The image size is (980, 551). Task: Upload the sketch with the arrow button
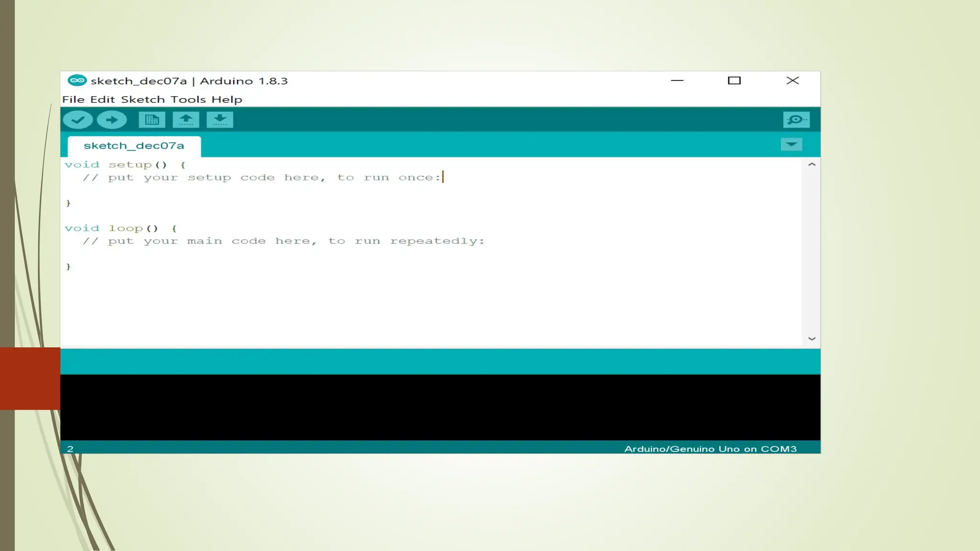112,120
